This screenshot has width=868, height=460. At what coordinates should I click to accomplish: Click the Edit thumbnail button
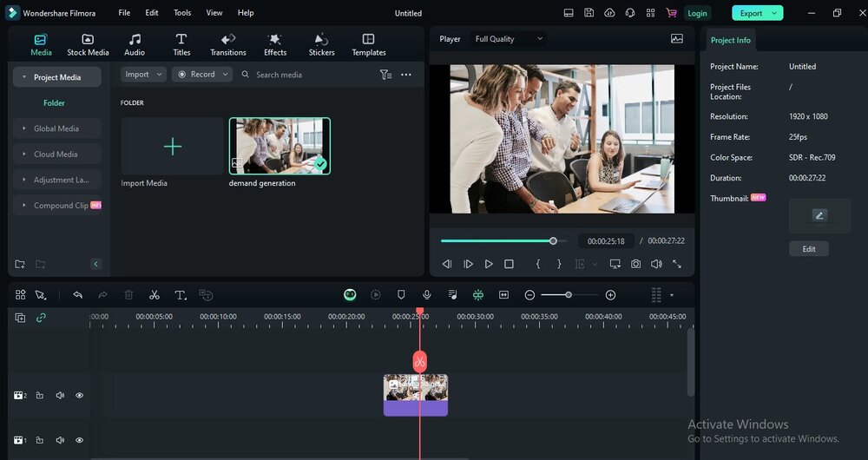pos(809,249)
